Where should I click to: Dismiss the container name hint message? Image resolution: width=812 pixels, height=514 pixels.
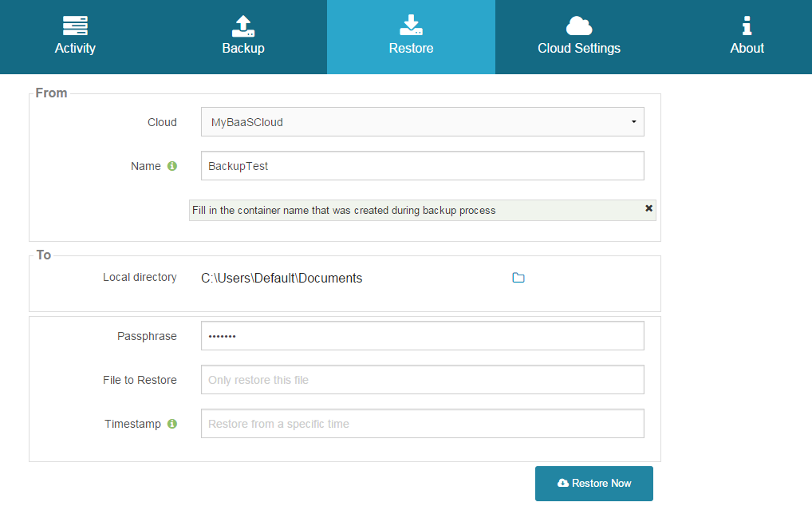point(648,208)
